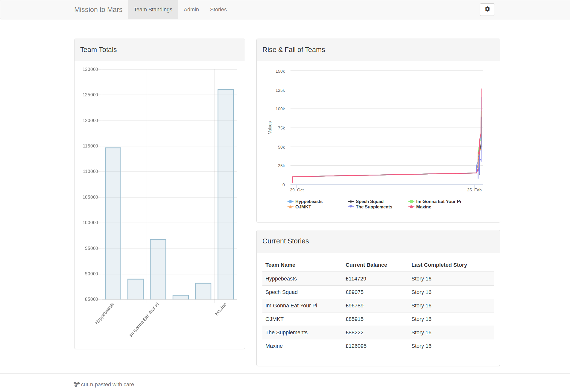This screenshot has height=392, width=570.
Task: Go to the Stories tab
Action: coord(218,10)
